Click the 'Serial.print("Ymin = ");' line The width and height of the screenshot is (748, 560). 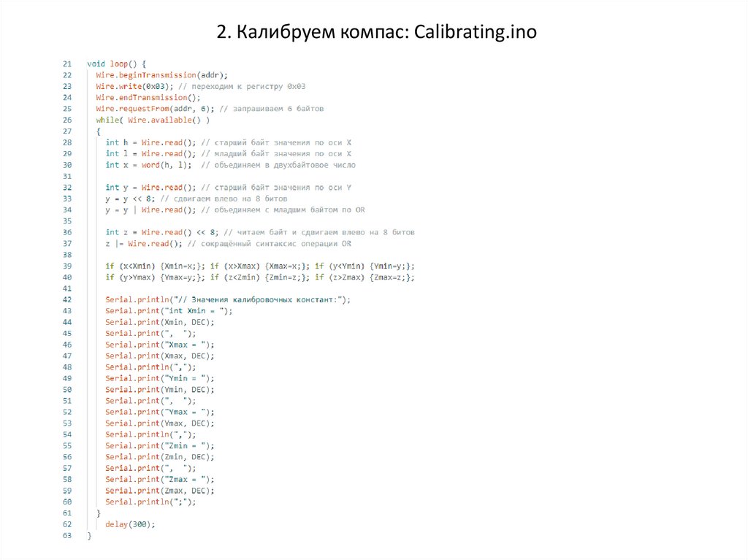[x=160, y=378]
